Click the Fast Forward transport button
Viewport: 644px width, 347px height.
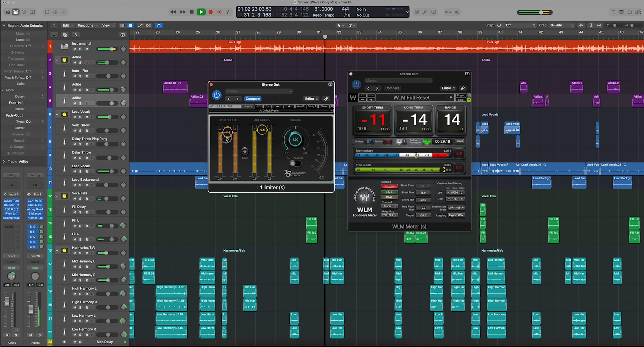[183, 12]
